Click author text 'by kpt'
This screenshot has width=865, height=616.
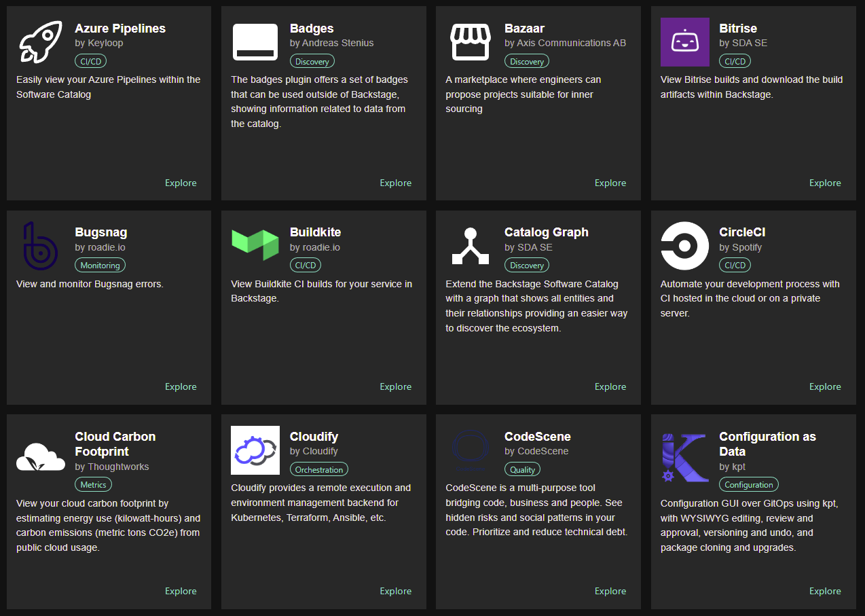click(733, 467)
